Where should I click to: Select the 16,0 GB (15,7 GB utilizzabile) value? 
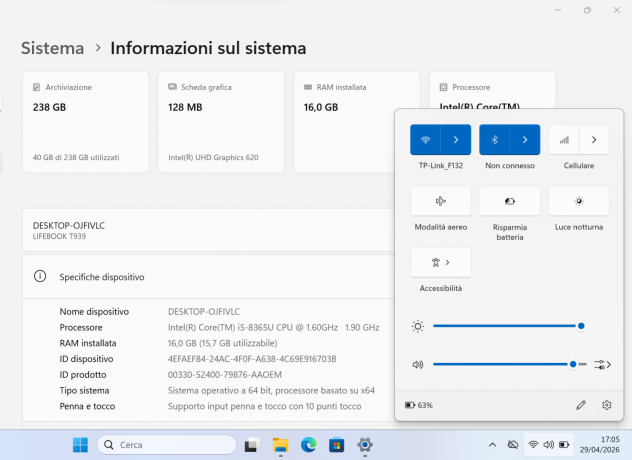(222, 343)
